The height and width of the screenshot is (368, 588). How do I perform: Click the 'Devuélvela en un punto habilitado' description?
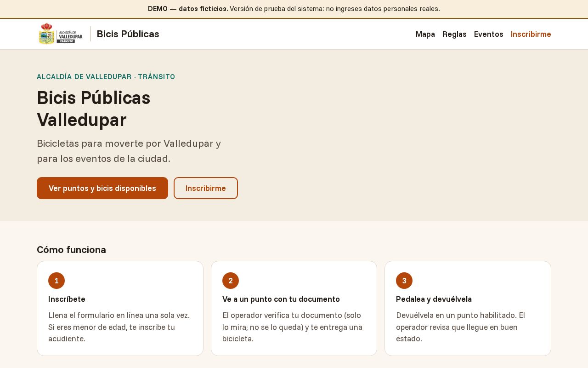pos(461,327)
